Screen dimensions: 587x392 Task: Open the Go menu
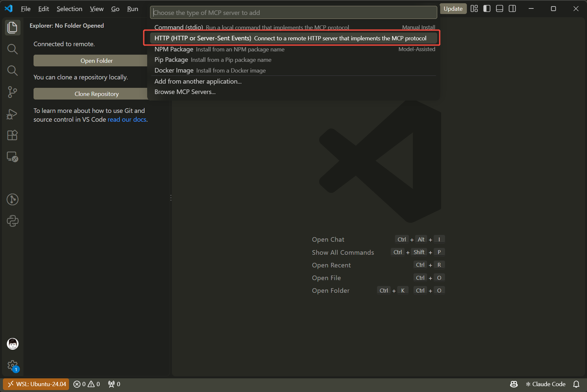click(115, 9)
